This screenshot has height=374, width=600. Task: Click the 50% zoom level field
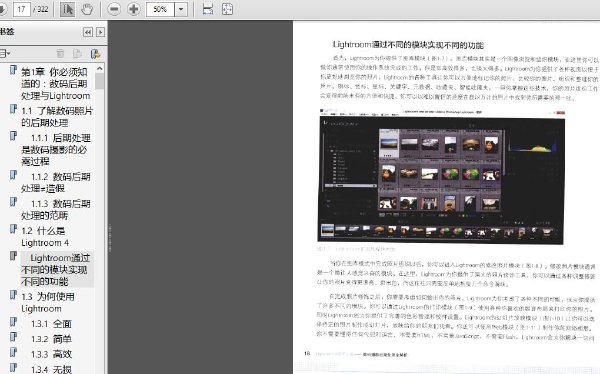(160, 9)
